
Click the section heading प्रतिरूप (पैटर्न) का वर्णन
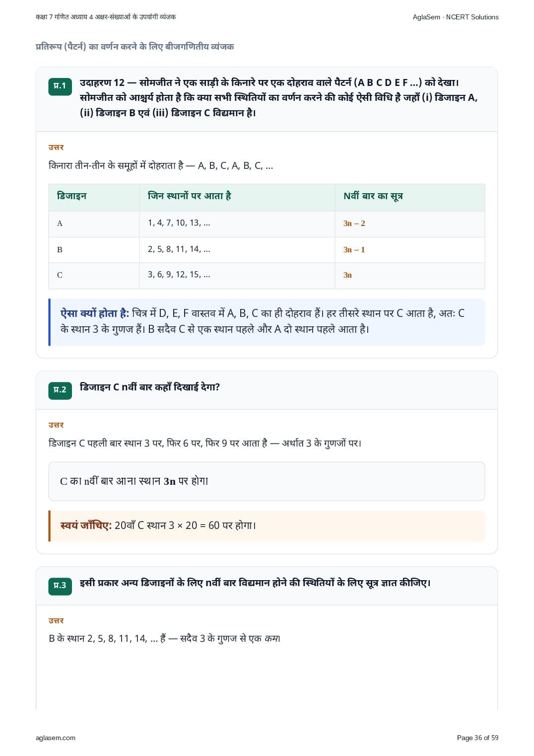click(x=135, y=47)
